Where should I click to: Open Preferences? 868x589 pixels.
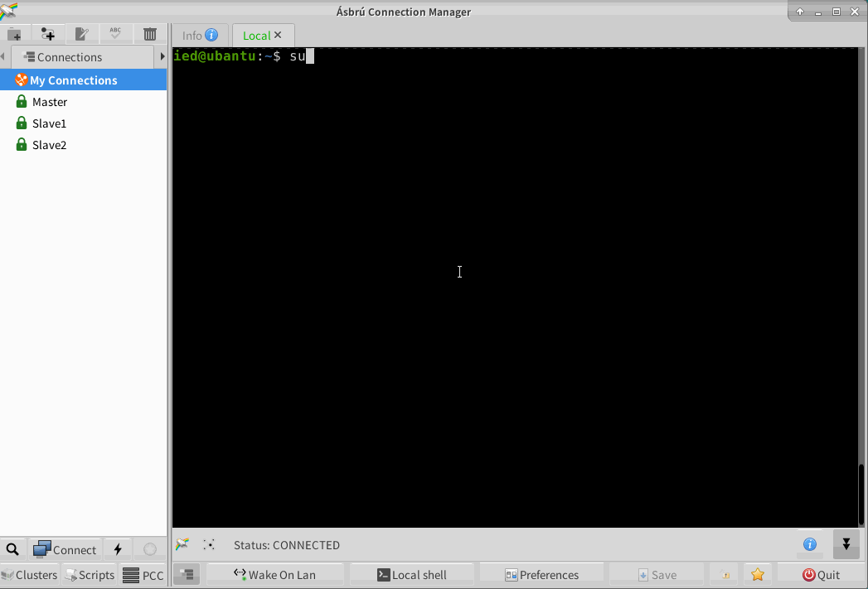pyautogui.click(x=542, y=575)
